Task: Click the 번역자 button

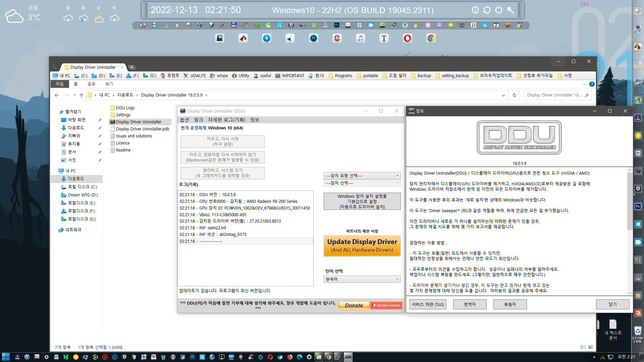Action: tap(470, 304)
